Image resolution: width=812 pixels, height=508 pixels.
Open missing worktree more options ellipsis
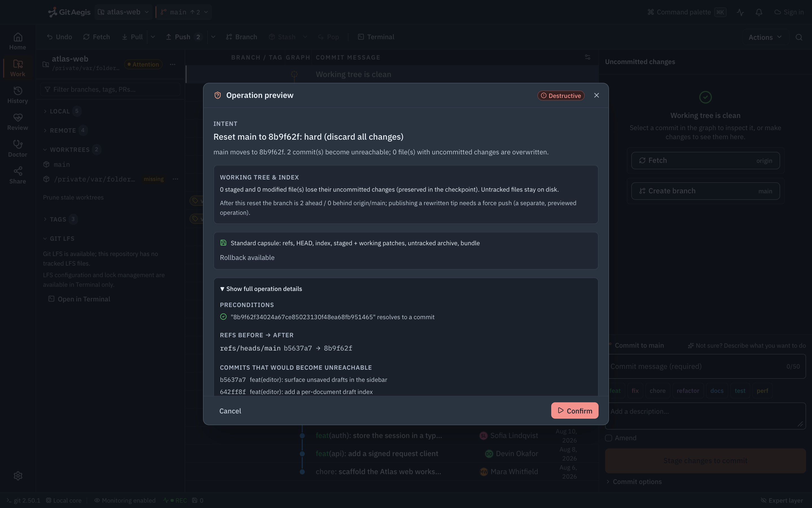click(175, 179)
